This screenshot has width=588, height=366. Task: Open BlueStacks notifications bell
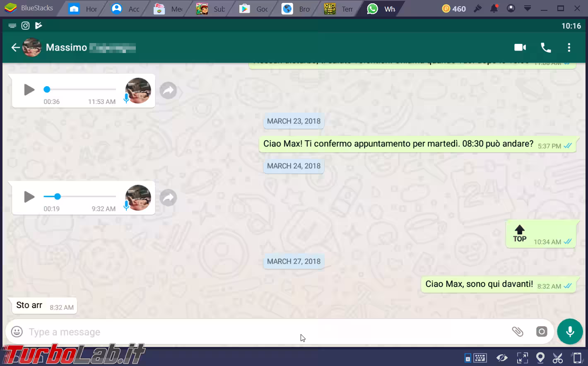494,9
